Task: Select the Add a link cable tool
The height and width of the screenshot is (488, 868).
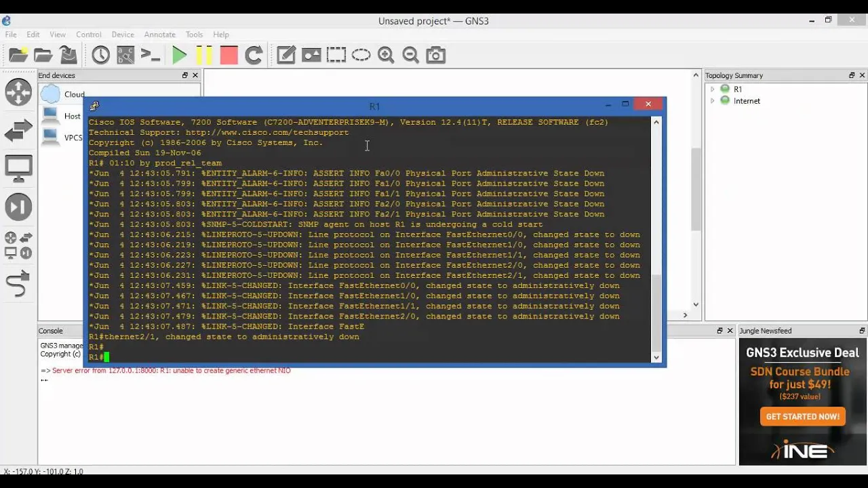Action: 18,283
